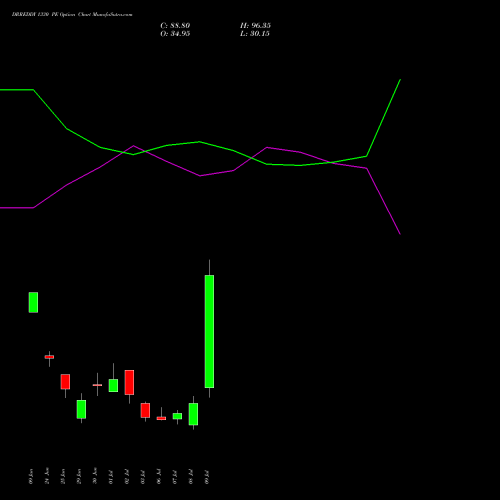This screenshot has width=500, height=500.
Task: Select the green candlestick above 29 Jun
Action: pos(81,409)
